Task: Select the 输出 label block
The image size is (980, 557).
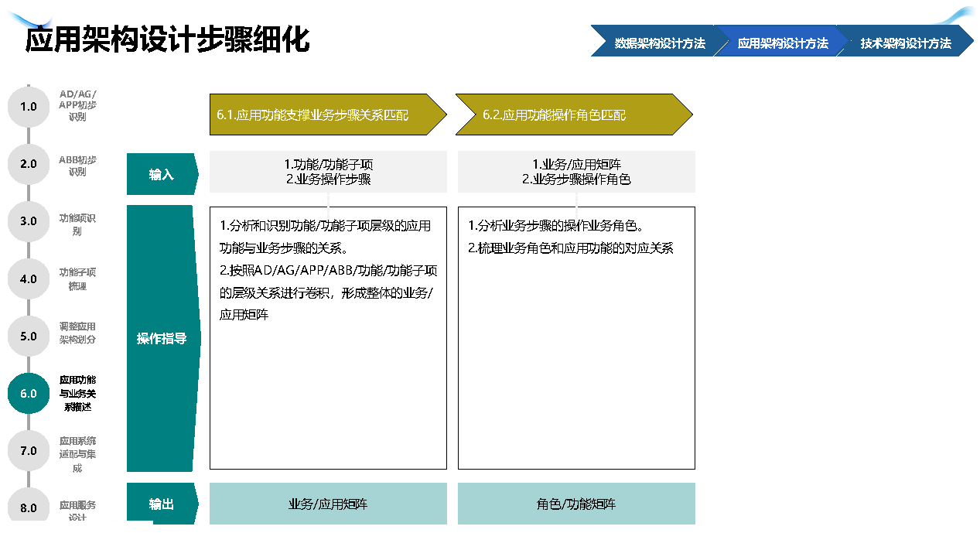Action: 162,504
